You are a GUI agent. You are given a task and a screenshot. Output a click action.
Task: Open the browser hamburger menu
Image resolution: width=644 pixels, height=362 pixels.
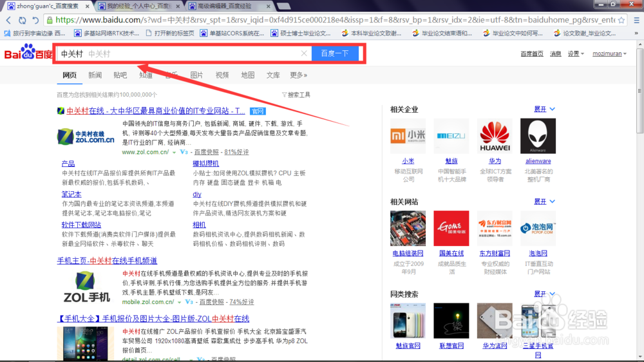pyautogui.click(x=636, y=20)
